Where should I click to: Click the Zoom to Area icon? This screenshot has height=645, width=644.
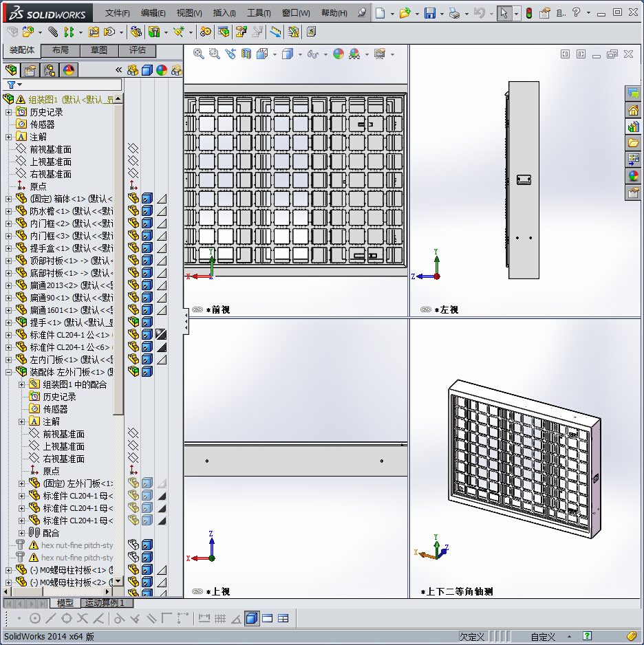[x=215, y=54]
